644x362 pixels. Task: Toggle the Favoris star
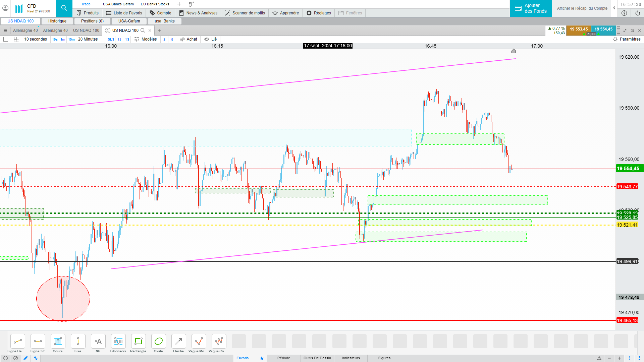pyautogui.click(x=262, y=358)
